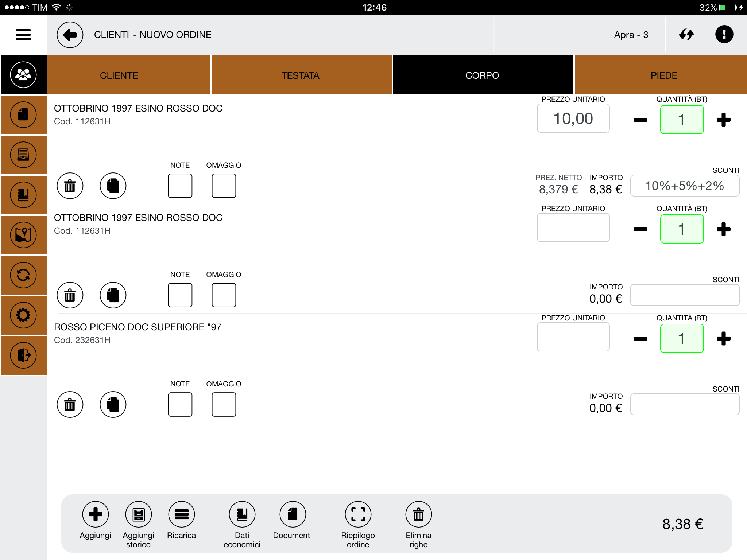Open settings gear in sidebar
The height and width of the screenshot is (560, 747).
pos(23,315)
